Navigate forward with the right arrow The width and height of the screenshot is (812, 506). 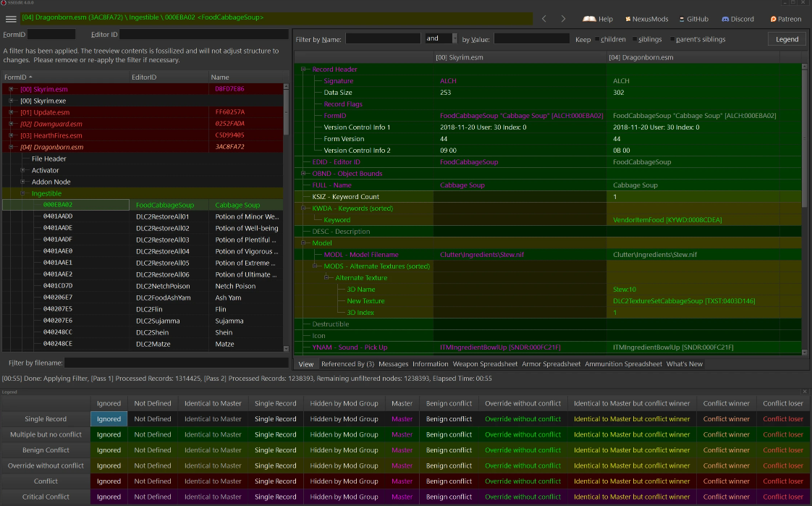point(563,19)
